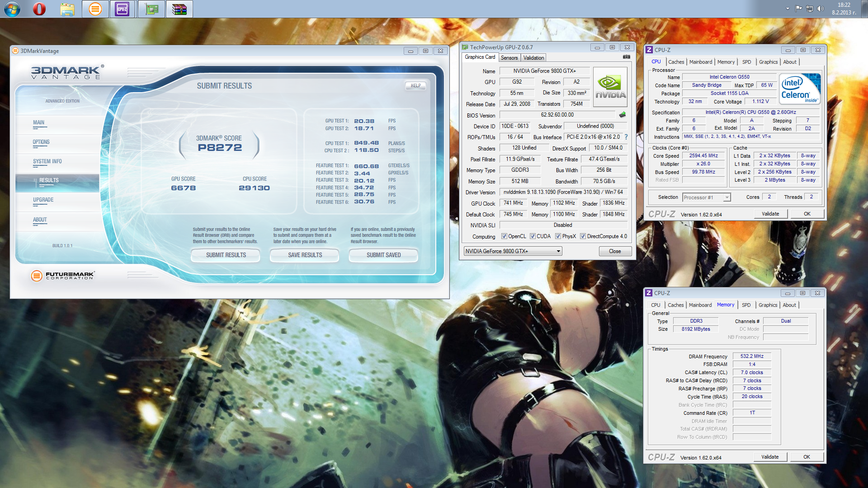The height and width of the screenshot is (488, 868).
Task: Click the Bus Interface question mark
Action: [626, 137]
